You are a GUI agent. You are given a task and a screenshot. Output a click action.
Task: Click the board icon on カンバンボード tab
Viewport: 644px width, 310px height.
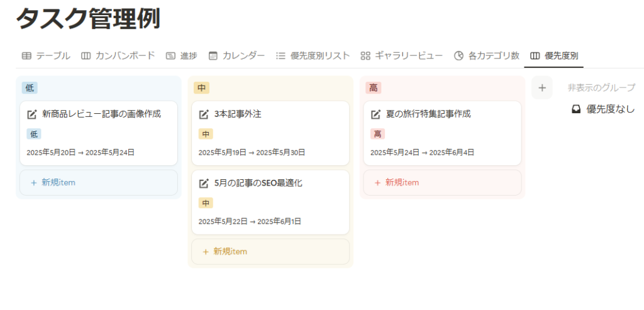point(86,56)
